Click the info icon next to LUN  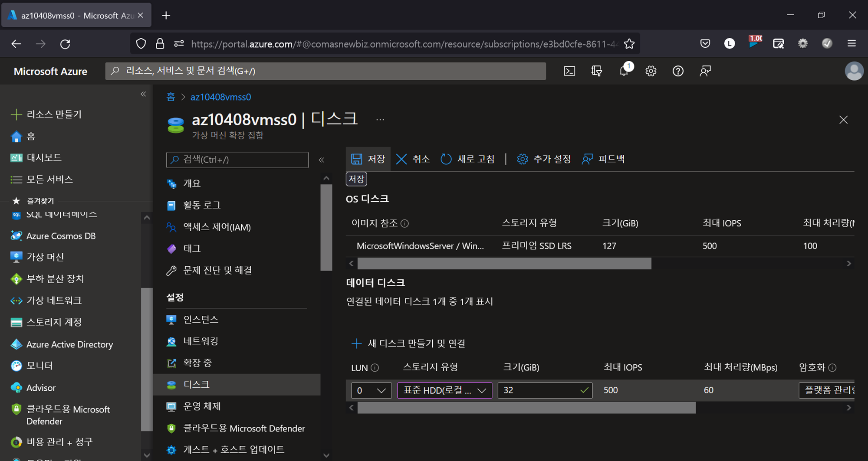pos(375,368)
